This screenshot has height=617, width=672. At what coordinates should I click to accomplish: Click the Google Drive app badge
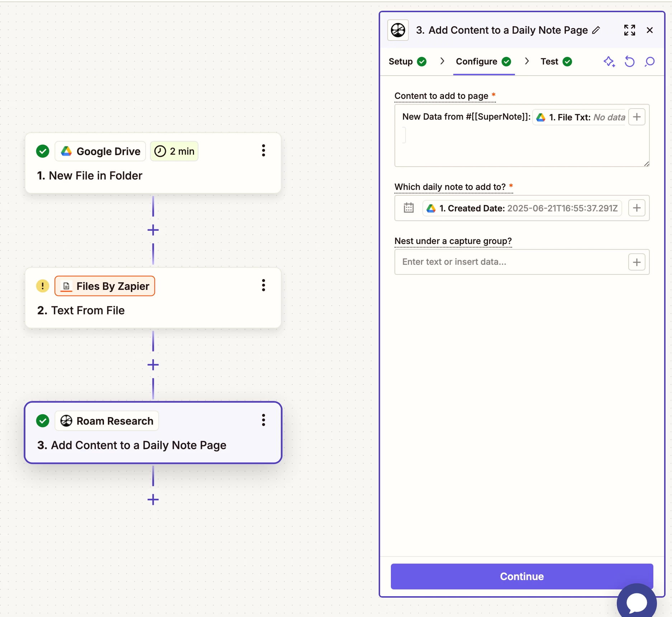(100, 151)
